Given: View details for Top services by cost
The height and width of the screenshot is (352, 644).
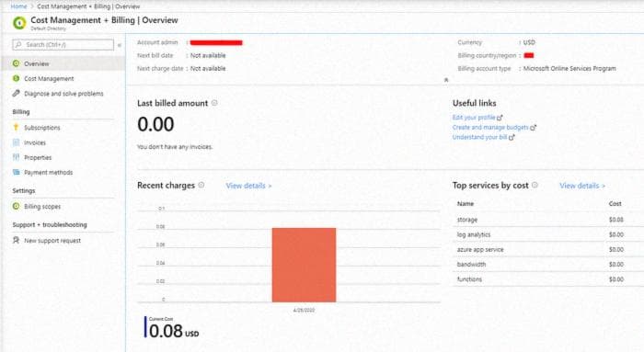Looking at the screenshot, I should point(582,186).
